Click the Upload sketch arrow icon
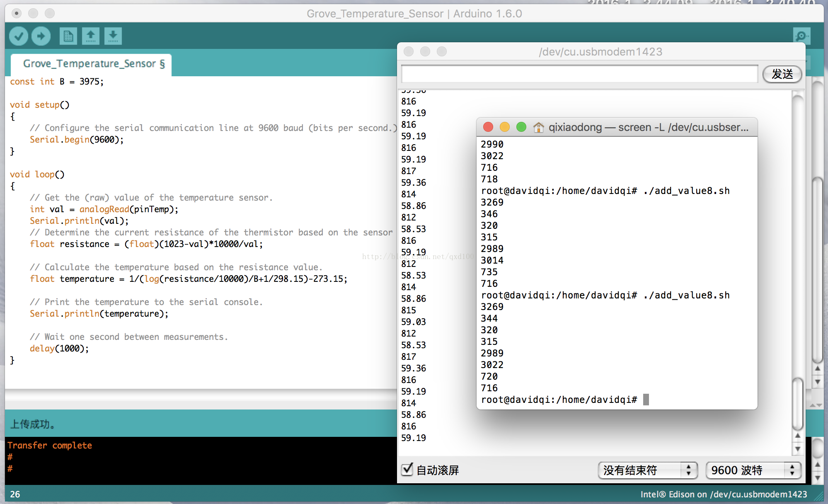828x504 pixels. (41, 36)
